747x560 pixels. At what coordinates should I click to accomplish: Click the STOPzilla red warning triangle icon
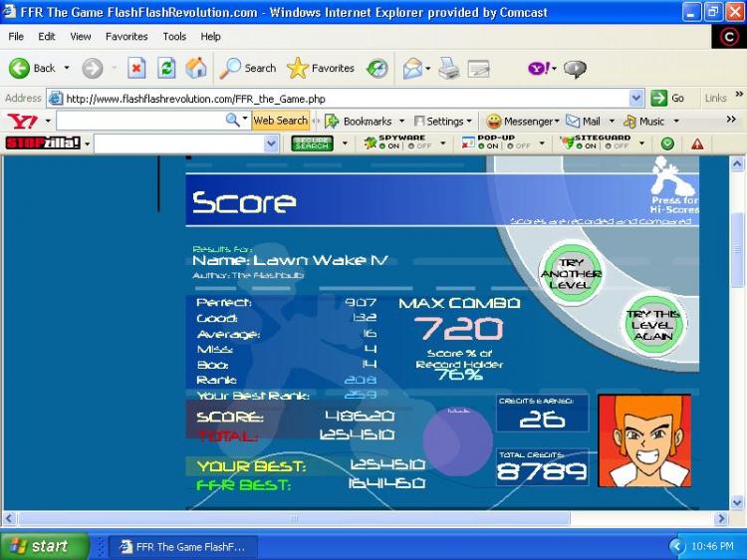coord(697,143)
